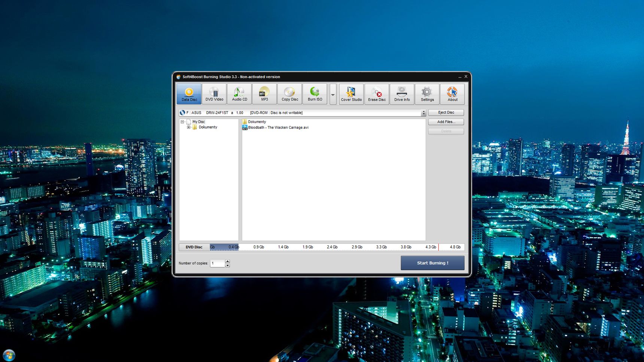
Task: Minimize the Burning Studio window
Action: point(460,77)
